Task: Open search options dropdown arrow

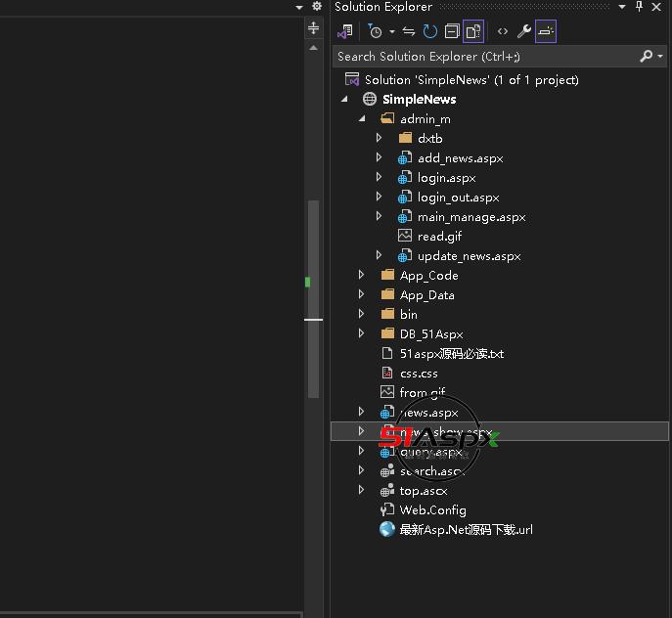Action: tap(660, 56)
